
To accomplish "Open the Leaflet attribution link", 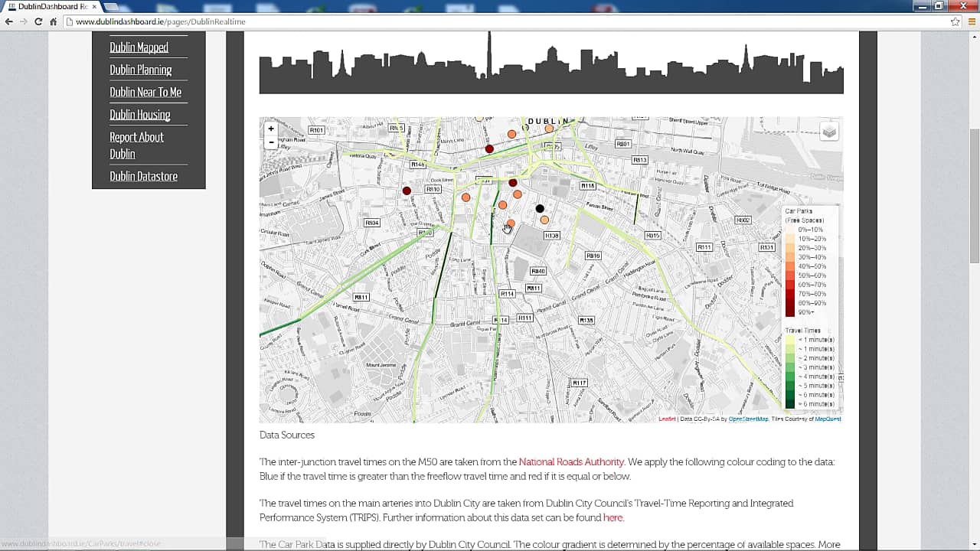I will tap(667, 419).
